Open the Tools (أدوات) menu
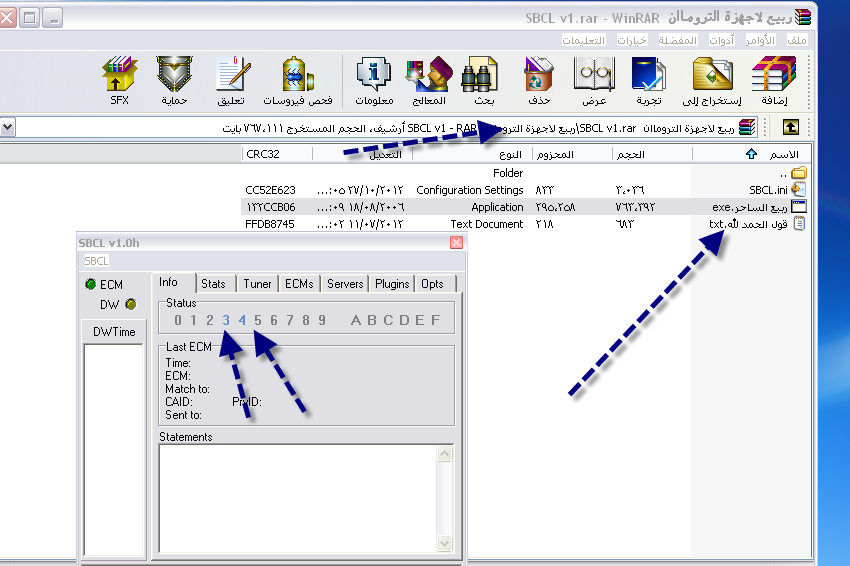The image size is (850, 566). point(722,41)
